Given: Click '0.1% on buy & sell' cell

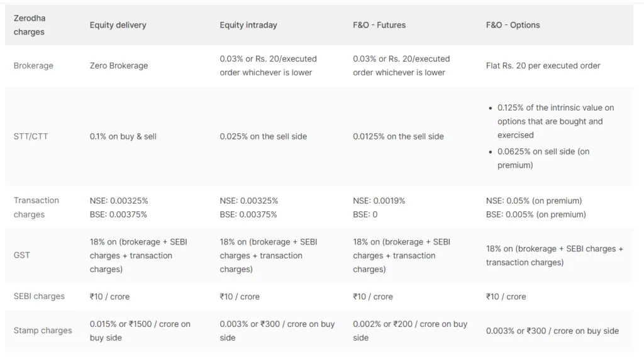Looking at the screenshot, I should (x=123, y=136).
